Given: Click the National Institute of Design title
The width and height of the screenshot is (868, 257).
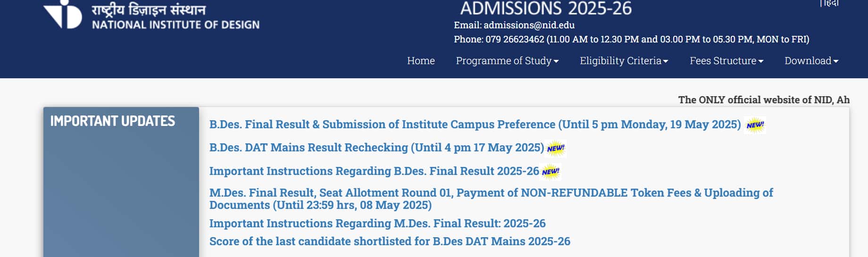Looking at the screenshot, I should [x=175, y=25].
